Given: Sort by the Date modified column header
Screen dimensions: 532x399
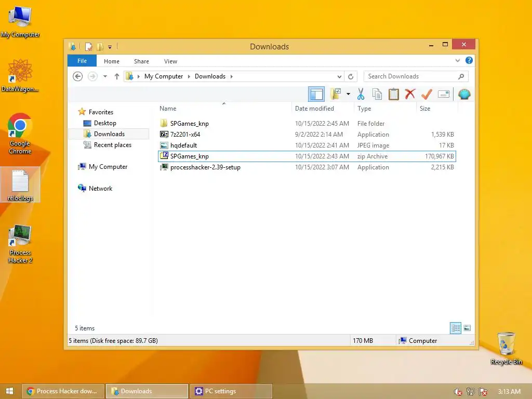Looking at the screenshot, I should tap(314, 109).
